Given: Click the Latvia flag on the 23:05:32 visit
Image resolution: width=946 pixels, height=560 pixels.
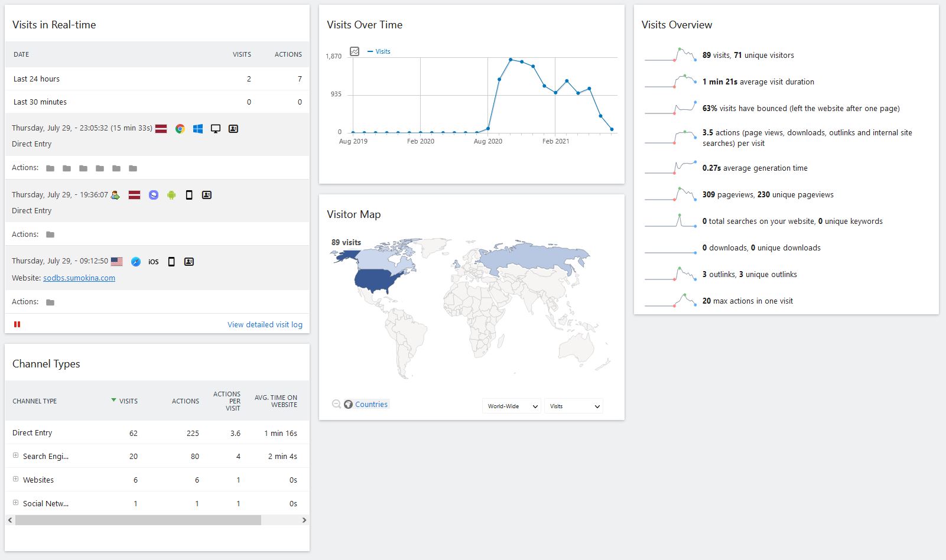Looking at the screenshot, I should pyautogui.click(x=161, y=129).
